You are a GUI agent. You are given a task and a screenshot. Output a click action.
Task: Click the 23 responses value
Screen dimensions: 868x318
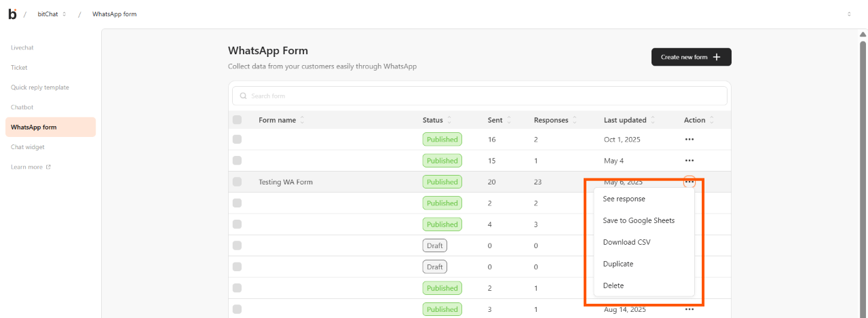pos(538,182)
